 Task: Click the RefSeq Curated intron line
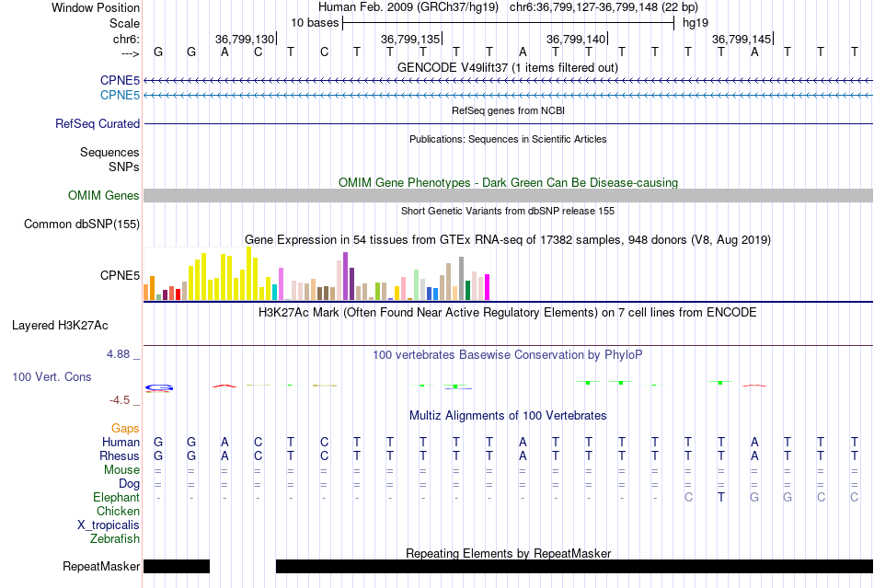[x=508, y=123]
